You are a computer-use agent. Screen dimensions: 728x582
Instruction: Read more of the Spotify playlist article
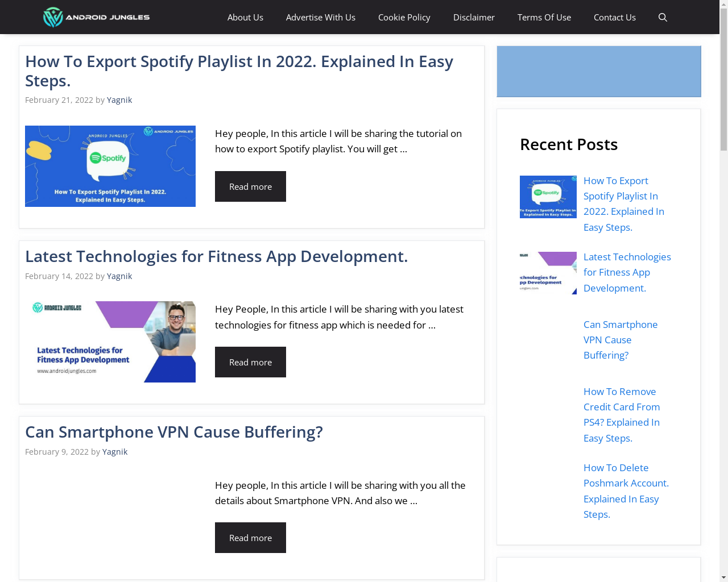[x=250, y=186]
